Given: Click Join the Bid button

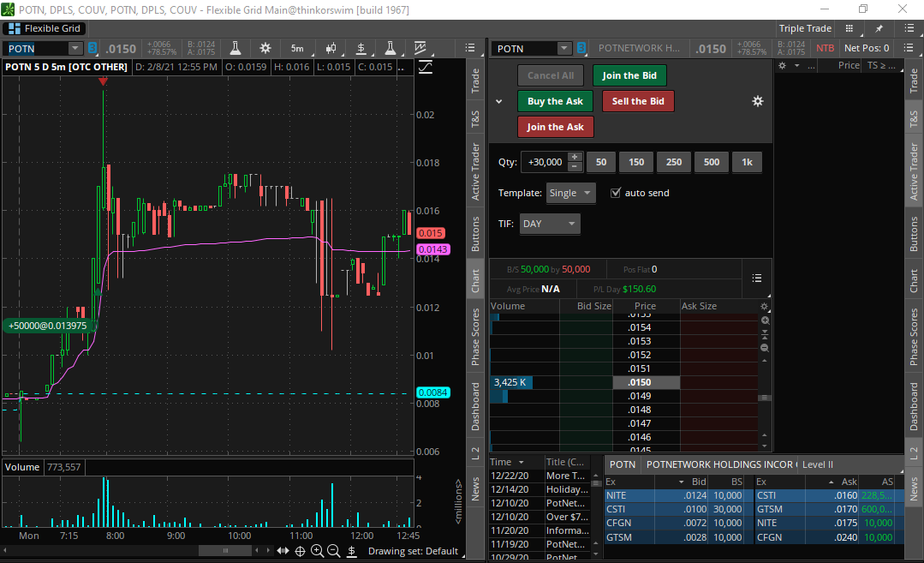Looking at the screenshot, I should coord(629,75).
